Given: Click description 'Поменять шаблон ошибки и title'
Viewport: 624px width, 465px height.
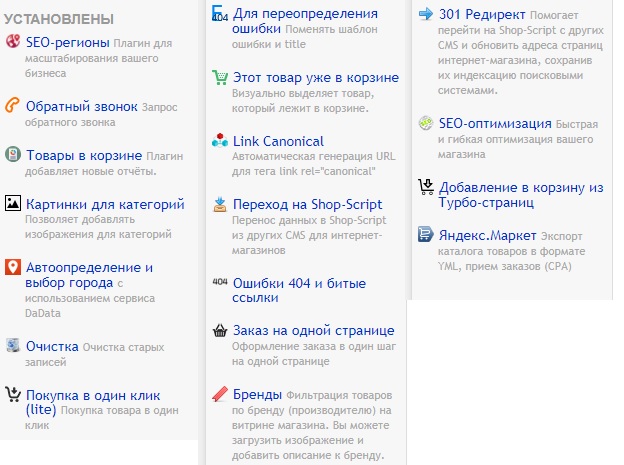Looking at the screenshot, I should point(305,37).
